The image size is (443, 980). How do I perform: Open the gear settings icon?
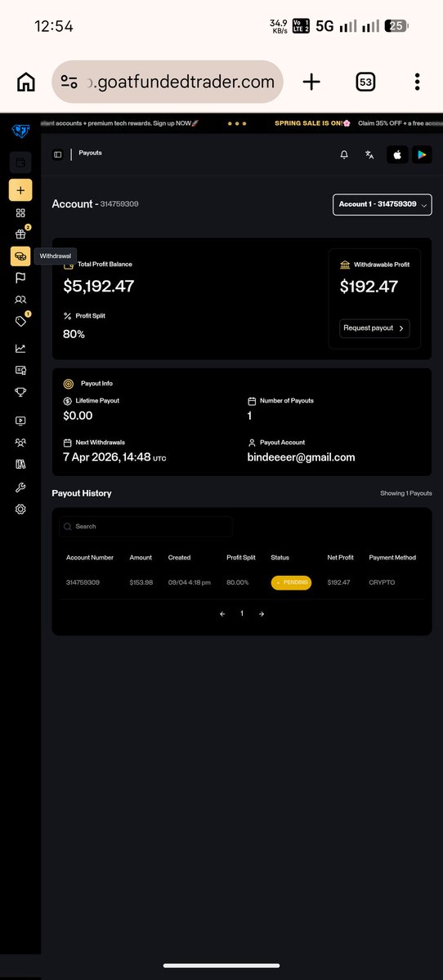pyautogui.click(x=20, y=509)
